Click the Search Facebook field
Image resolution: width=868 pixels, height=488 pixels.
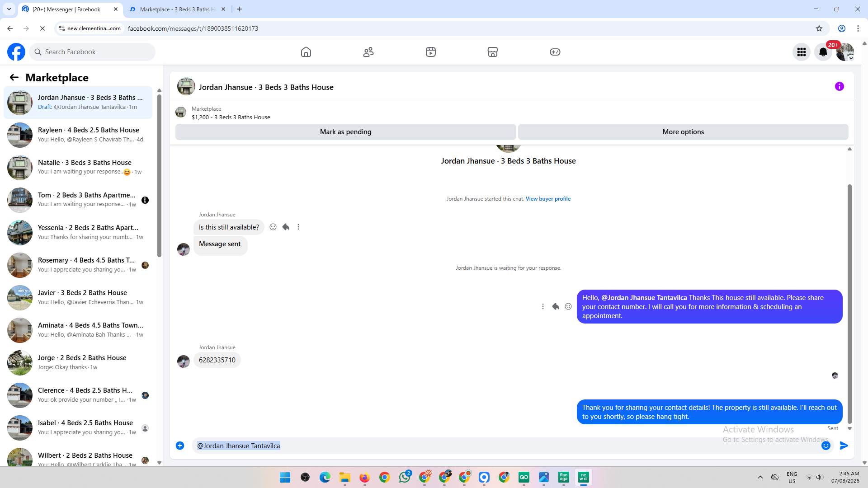click(x=93, y=52)
